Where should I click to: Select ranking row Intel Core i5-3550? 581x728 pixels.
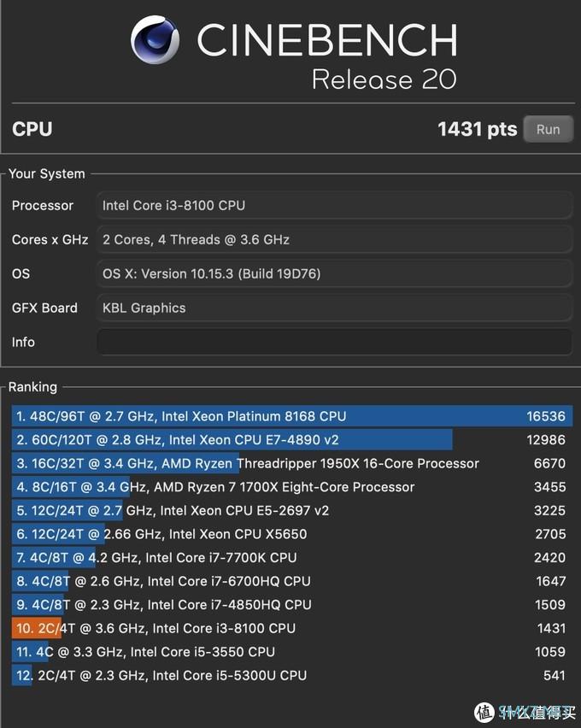pos(292,652)
